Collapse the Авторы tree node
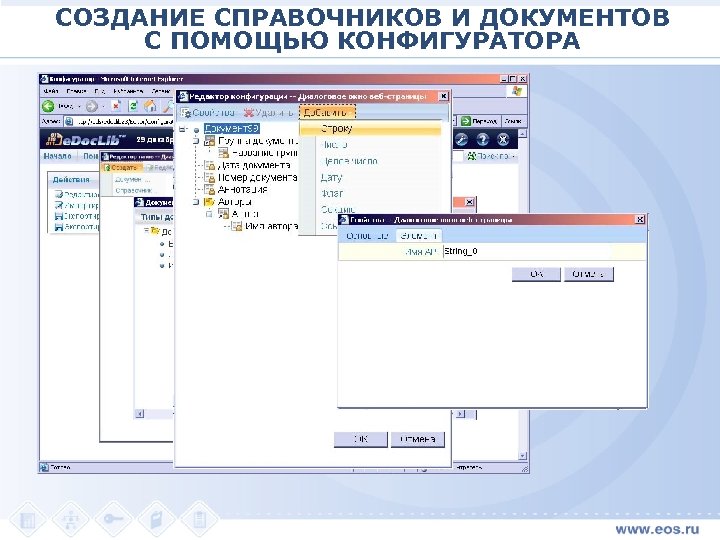The width and height of the screenshot is (720, 540). click(196, 202)
